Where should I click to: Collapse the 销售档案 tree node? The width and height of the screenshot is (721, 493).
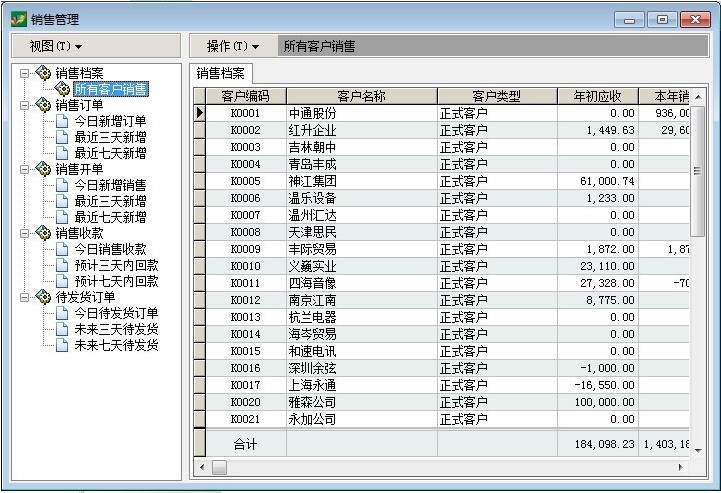(24, 73)
